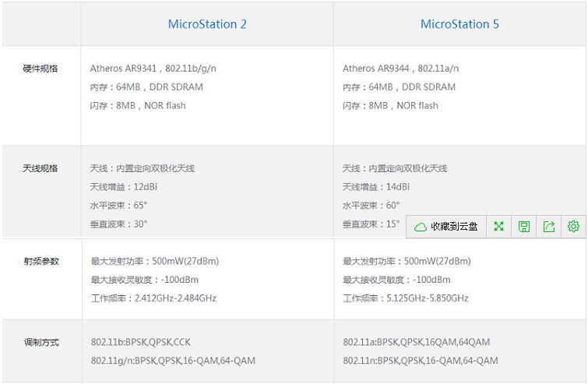Open the MicroStation 2 header link

coord(207,24)
